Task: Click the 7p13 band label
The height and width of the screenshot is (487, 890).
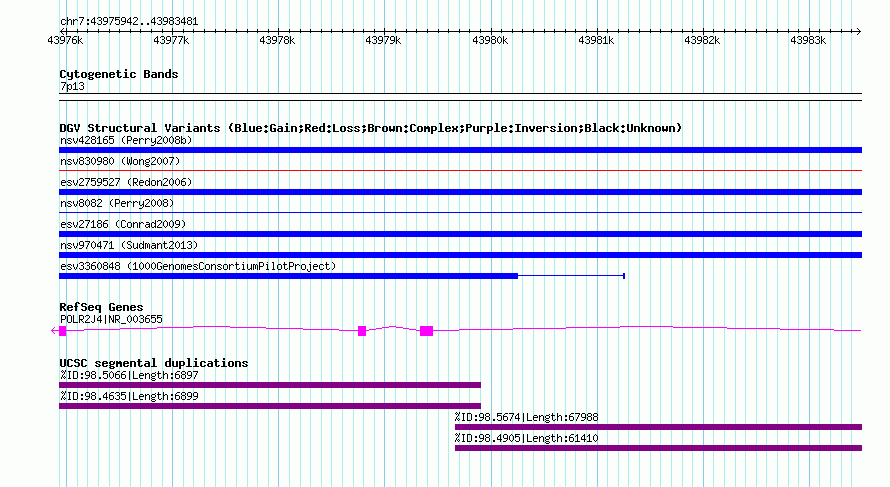Action: [72, 87]
